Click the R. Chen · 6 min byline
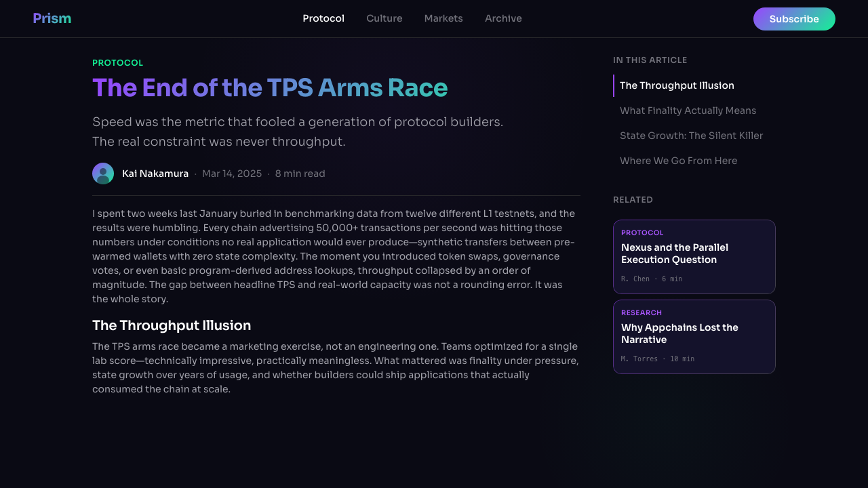The width and height of the screenshot is (868, 488). pyautogui.click(x=652, y=279)
